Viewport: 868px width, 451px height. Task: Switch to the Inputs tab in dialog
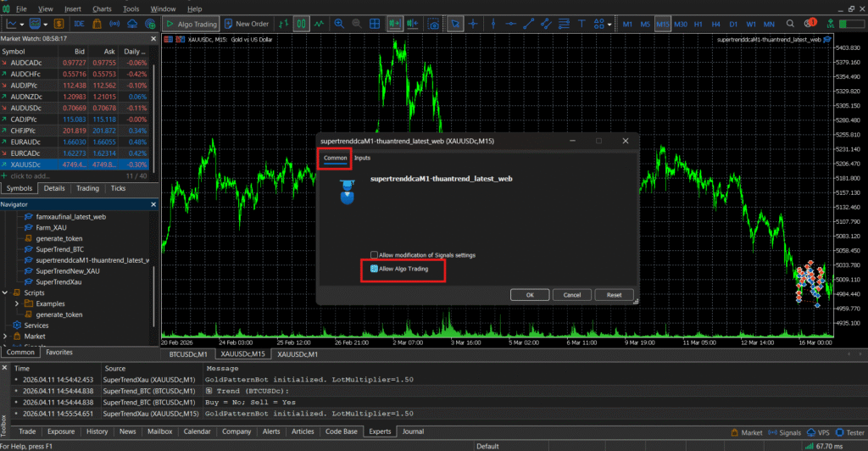pyautogui.click(x=362, y=158)
